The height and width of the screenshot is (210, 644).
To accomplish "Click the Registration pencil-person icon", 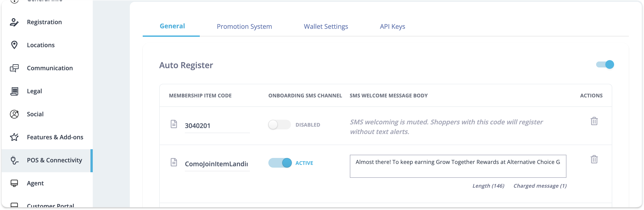I will (14, 22).
